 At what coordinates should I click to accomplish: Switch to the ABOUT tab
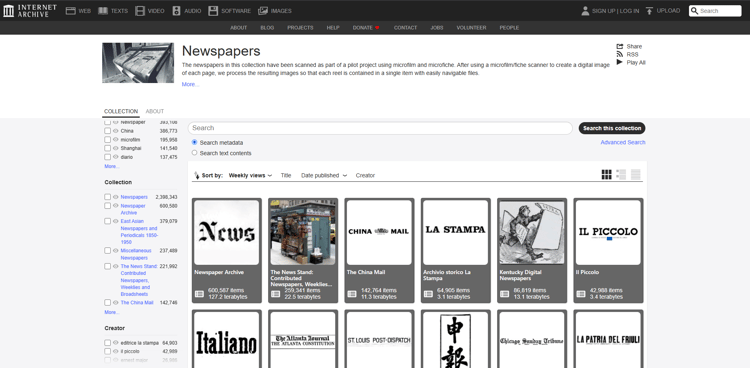click(154, 112)
